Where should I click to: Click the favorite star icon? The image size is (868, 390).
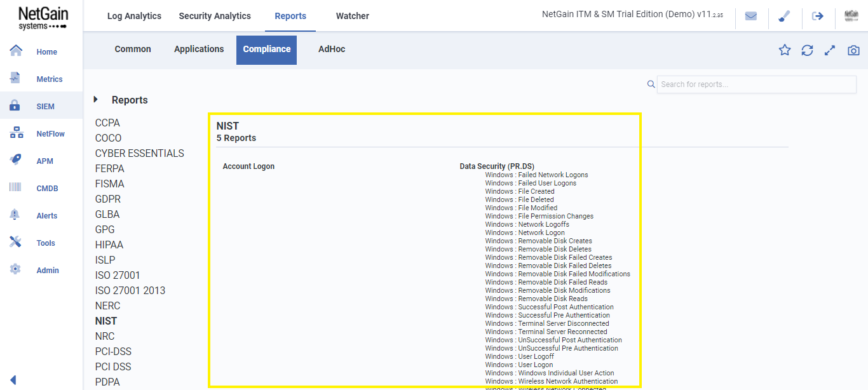point(785,50)
